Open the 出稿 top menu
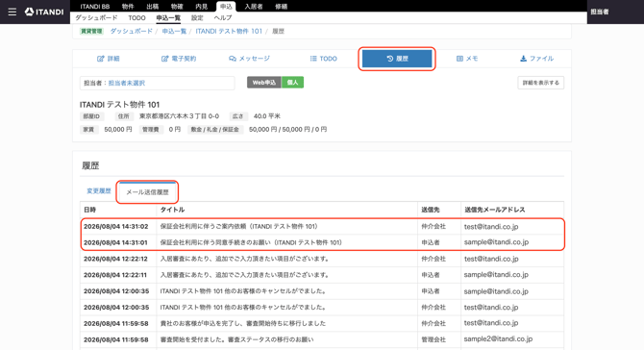 (153, 6)
